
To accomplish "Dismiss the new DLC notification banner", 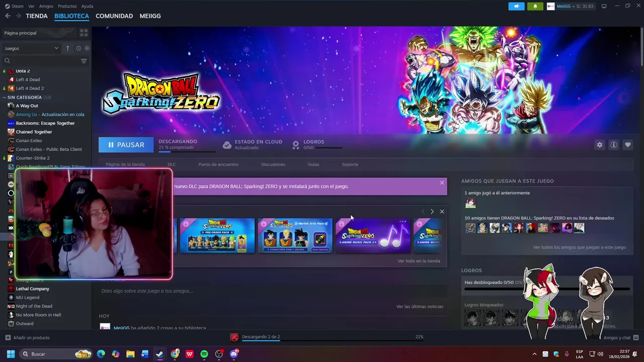I will pyautogui.click(x=442, y=183).
